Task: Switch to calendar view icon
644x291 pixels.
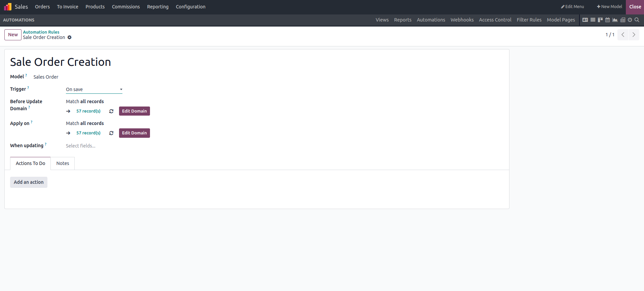Action: click(607, 20)
